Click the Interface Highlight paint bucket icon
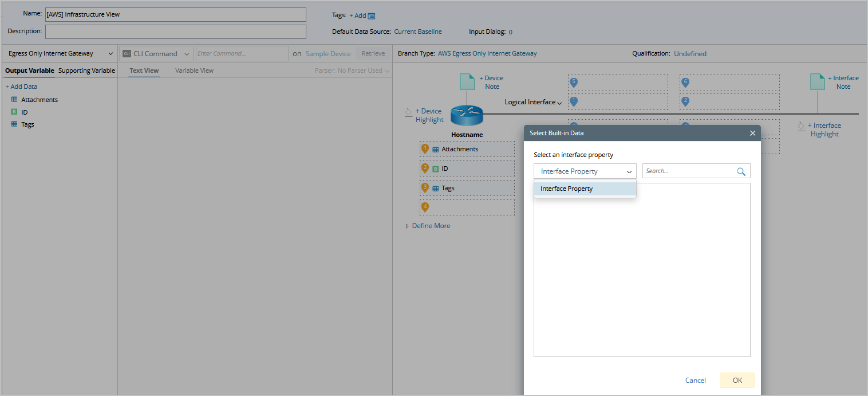Screen dimensions: 868x396 pos(801,126)
